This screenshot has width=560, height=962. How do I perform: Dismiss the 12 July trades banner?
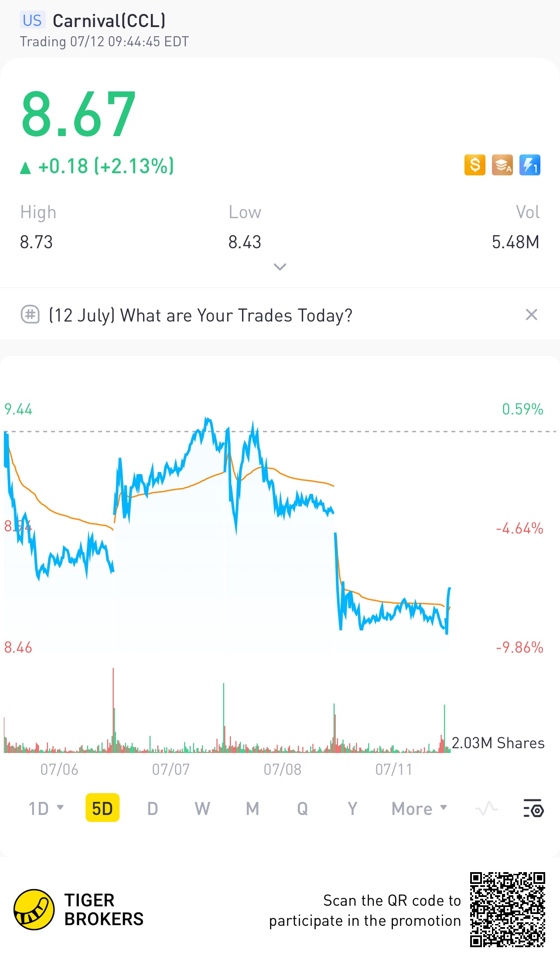(531, 315)
